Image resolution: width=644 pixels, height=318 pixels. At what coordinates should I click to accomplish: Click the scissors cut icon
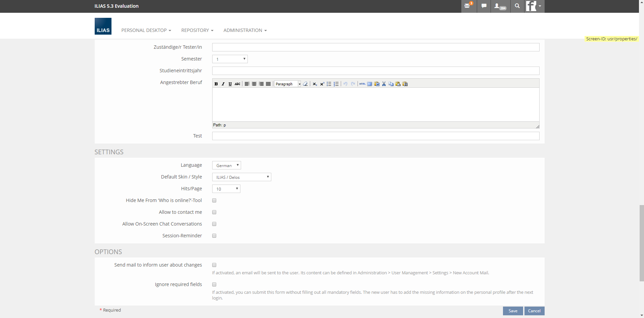point(384,84)
